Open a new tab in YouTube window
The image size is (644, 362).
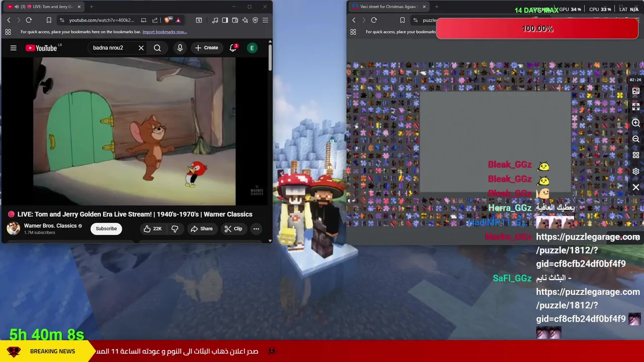92,7
